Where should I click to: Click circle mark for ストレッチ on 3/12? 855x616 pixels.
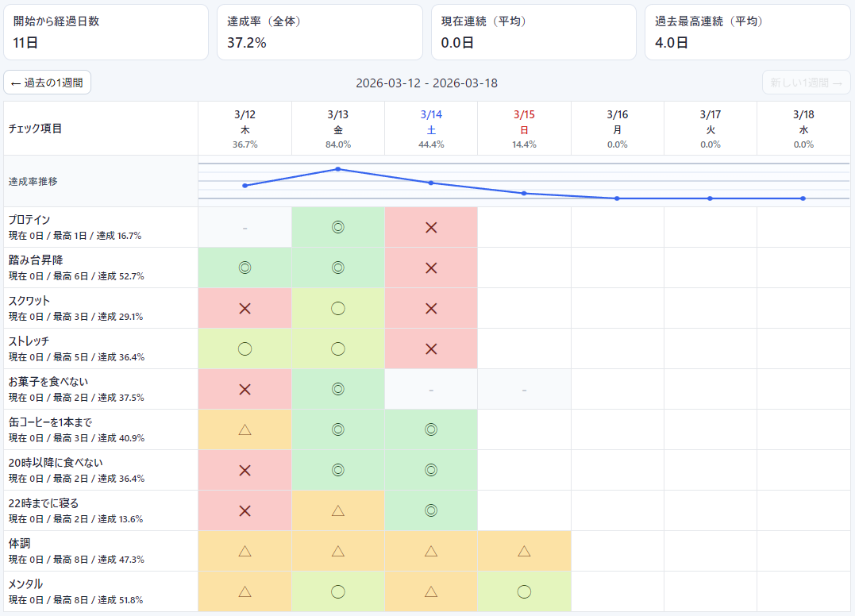[245, 348]
